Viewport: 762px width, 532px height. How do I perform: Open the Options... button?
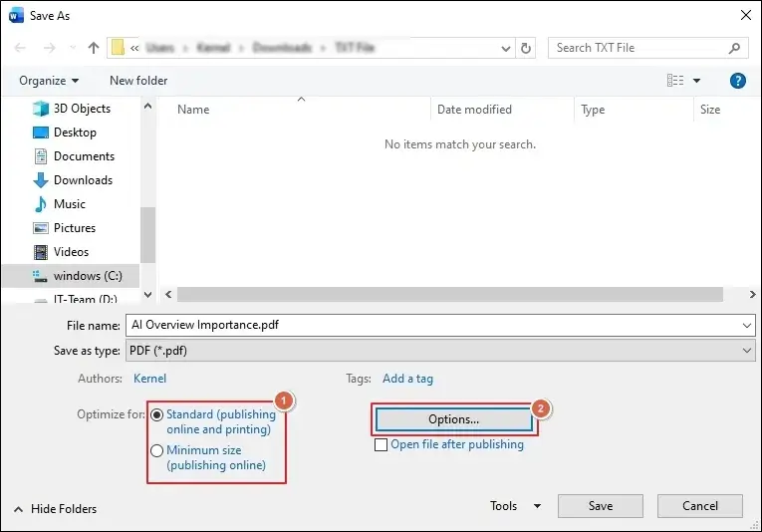pos(454,419)
